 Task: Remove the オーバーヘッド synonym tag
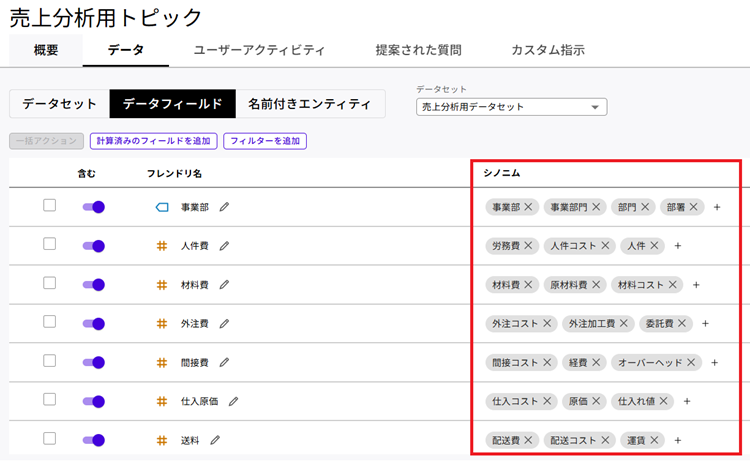[691, 362]
